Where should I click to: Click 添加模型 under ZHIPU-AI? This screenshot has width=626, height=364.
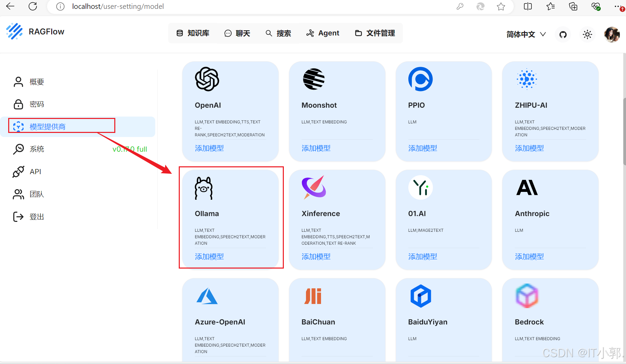point(529,148)
